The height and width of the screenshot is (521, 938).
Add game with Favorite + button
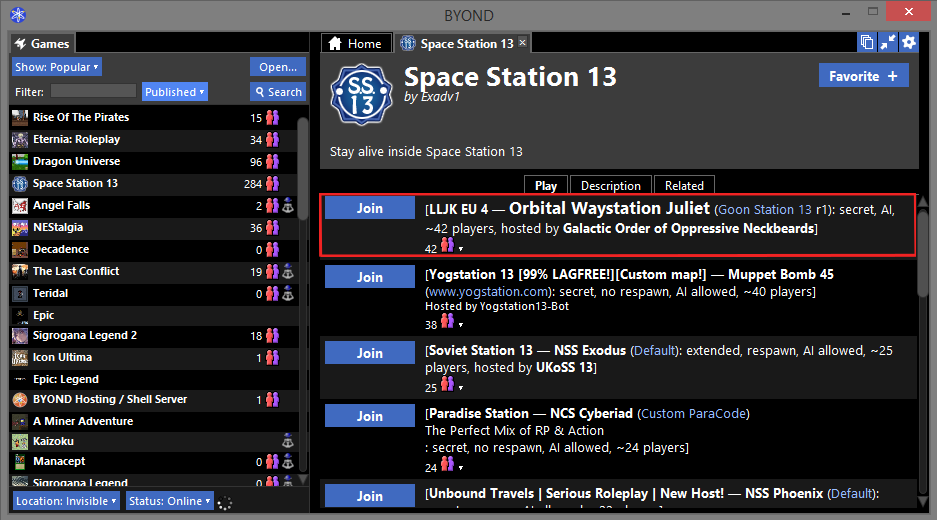coord(863,76)
